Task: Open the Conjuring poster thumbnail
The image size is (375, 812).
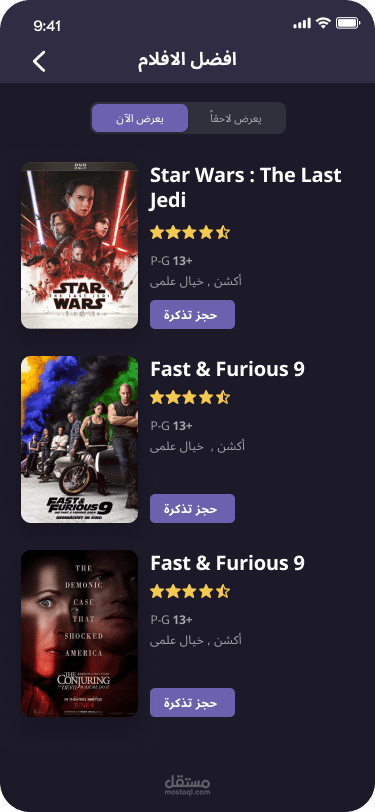Action: 80,633
